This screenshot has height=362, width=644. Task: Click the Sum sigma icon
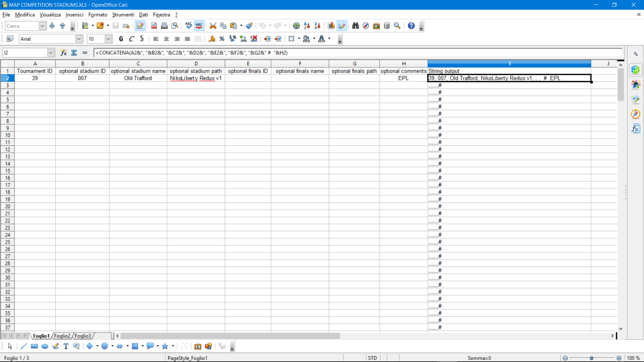click(74, 53)
